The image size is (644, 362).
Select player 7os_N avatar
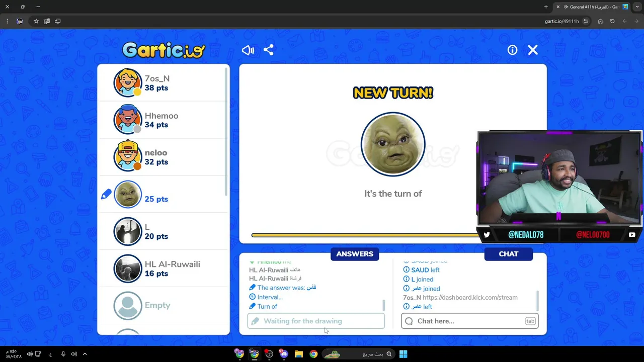[128, 82]
